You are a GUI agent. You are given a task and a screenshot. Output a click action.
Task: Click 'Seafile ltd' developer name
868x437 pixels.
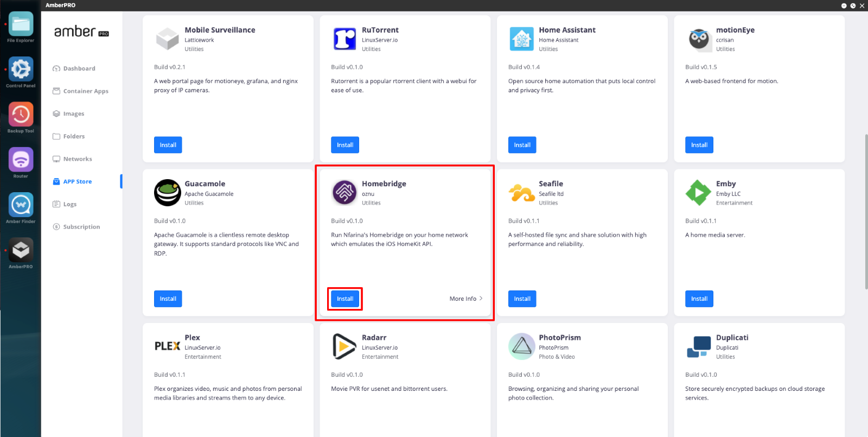coord(551,194)
